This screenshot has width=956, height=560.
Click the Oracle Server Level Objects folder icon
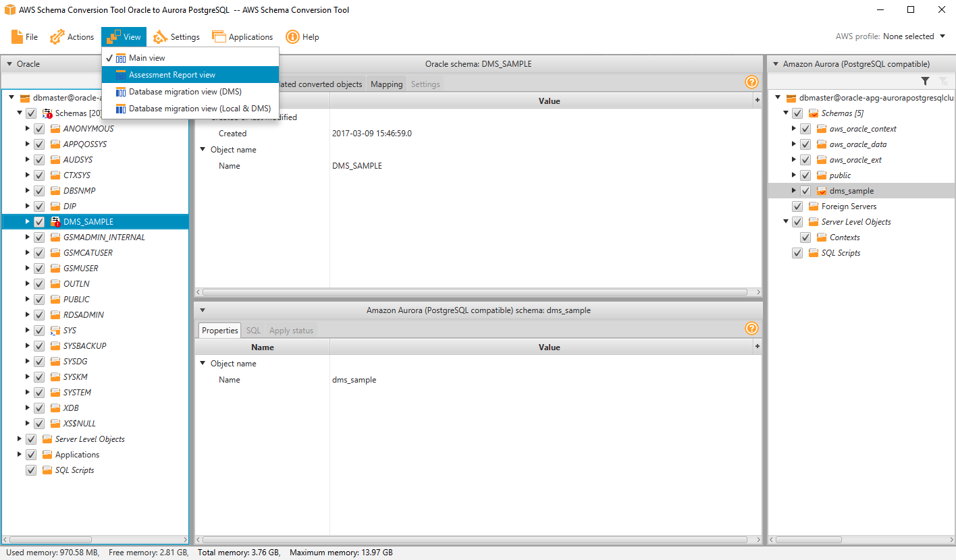point(47,439)
